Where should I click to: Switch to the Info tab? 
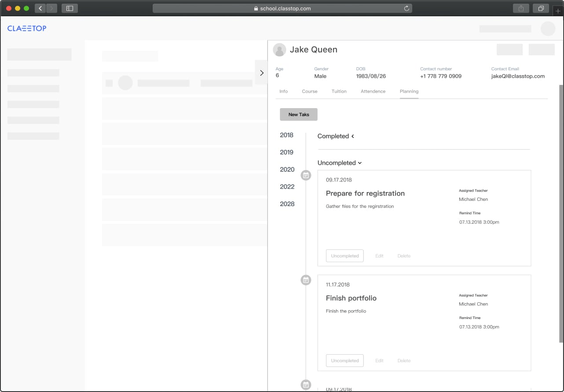click(283, 91)
